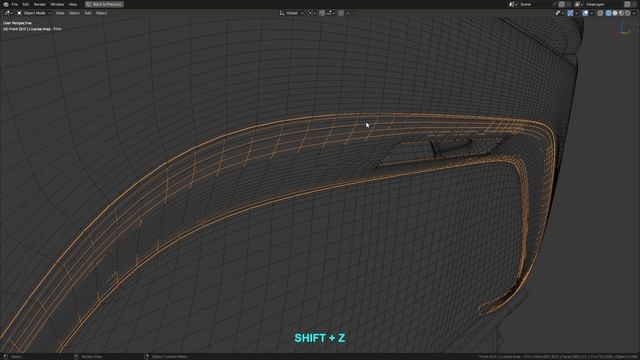Open the File menu

tap(15, 4)
